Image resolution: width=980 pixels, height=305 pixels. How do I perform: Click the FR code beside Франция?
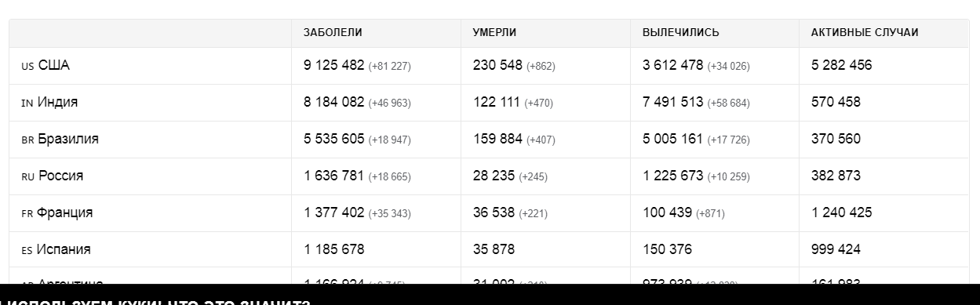27,214
